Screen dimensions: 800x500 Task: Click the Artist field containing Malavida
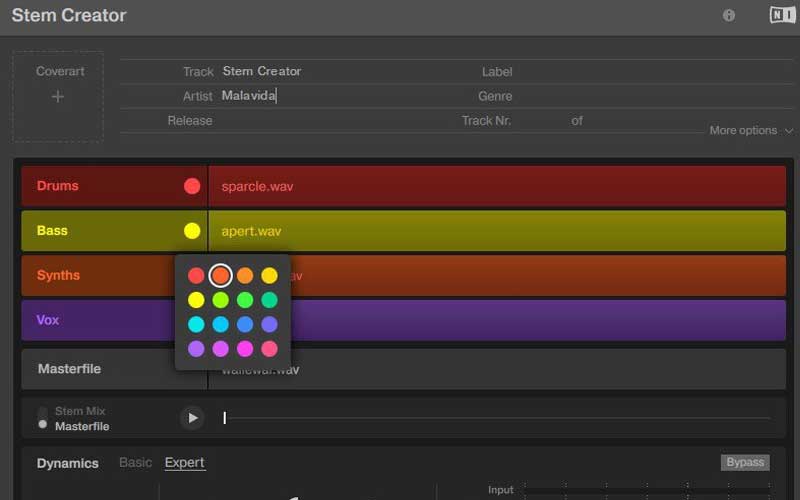point(337,96)
